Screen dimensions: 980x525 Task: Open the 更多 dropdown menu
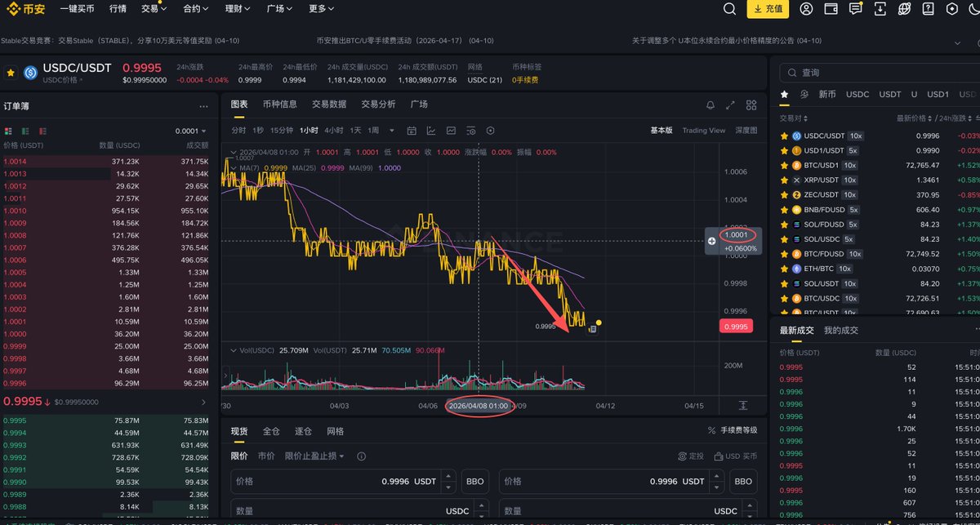[x=322, y=9]
